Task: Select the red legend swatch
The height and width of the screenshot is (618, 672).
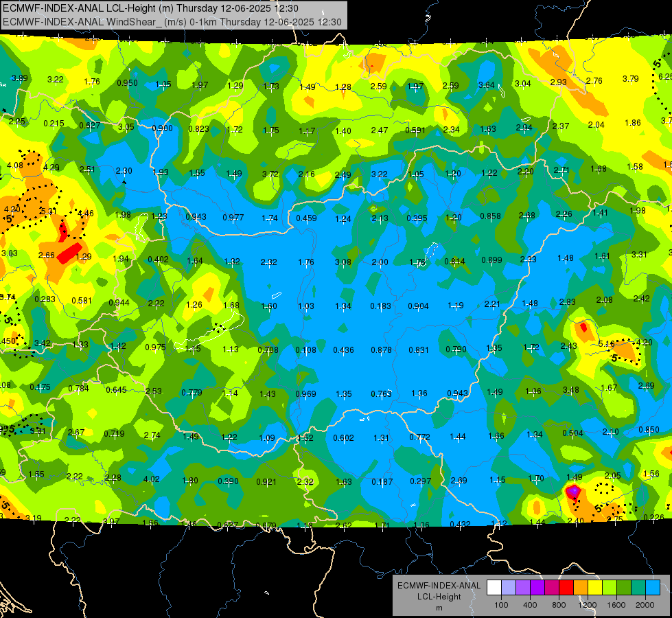Action: 566,588
